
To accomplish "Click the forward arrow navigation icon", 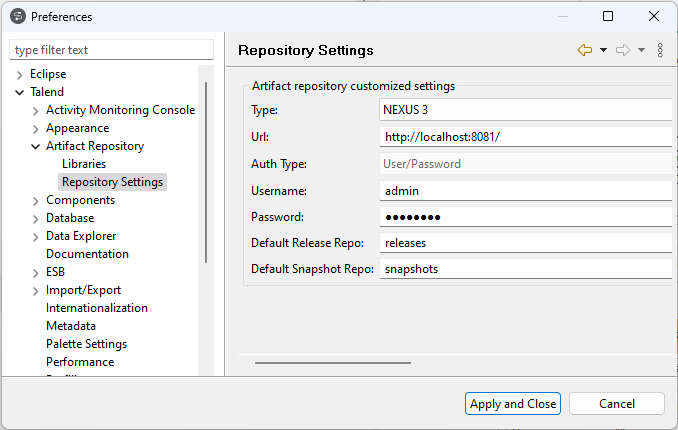I will click(623, 50).
